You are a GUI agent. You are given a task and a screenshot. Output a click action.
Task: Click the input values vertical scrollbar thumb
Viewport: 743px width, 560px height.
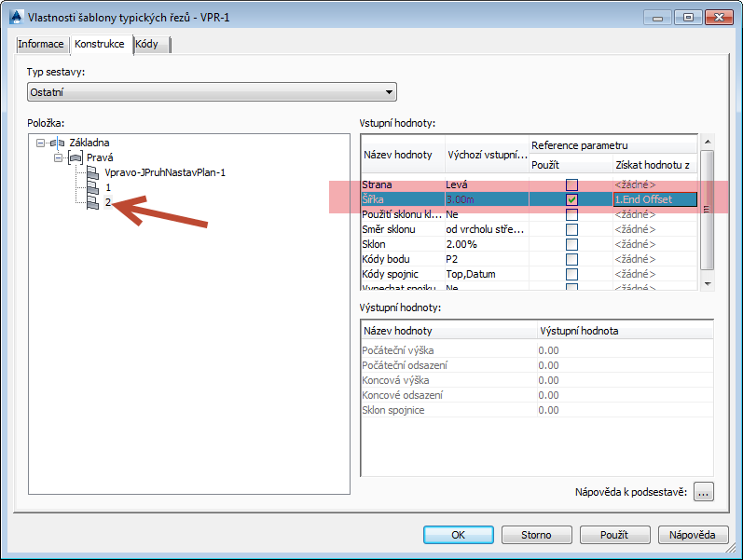click(x=707, y=210)
